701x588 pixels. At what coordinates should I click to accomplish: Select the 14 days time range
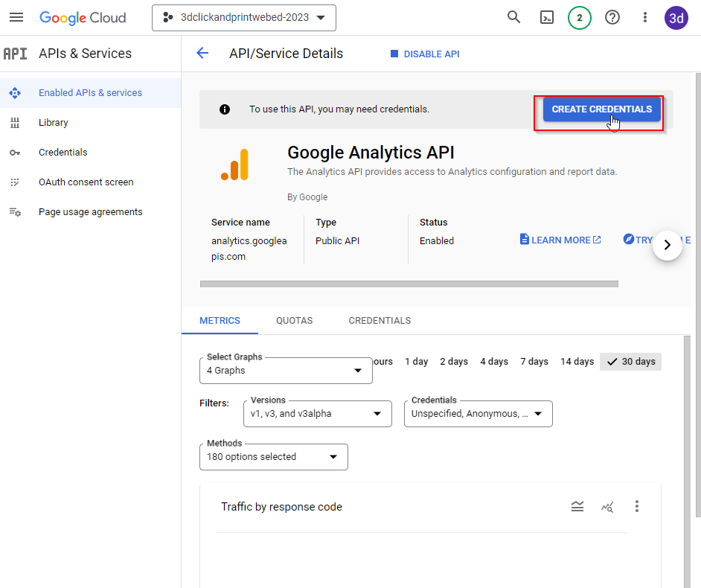pyautogui.click(x=577, y=362)
